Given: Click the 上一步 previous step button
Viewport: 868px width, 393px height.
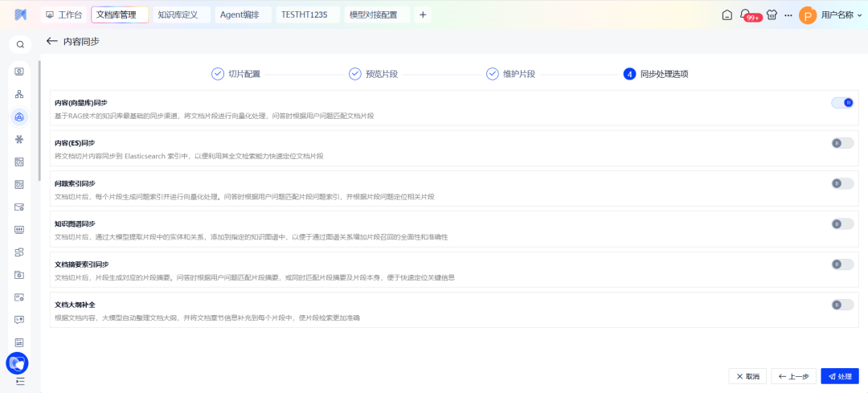Looking at the screenshot, I should [793, 376].
